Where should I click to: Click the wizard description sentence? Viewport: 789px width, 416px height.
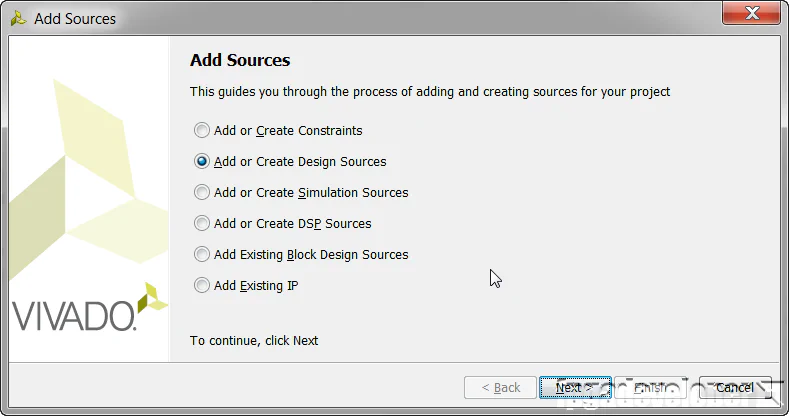point(430,92)
